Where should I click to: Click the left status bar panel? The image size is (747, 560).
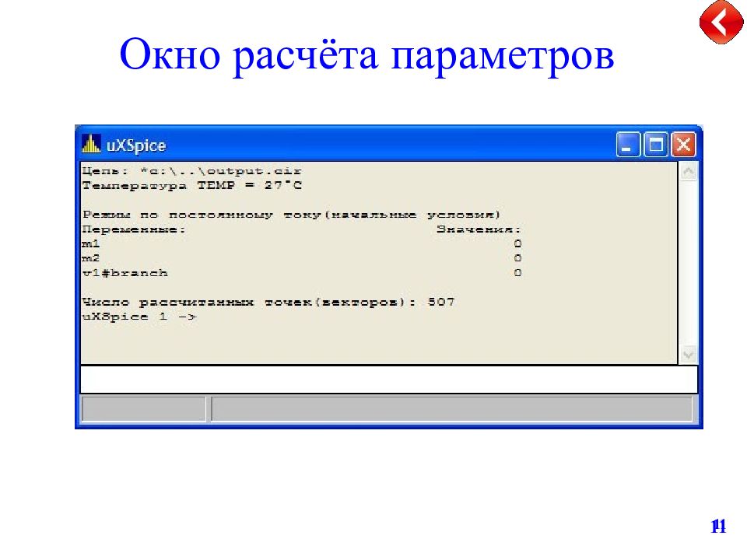[144, 408]
